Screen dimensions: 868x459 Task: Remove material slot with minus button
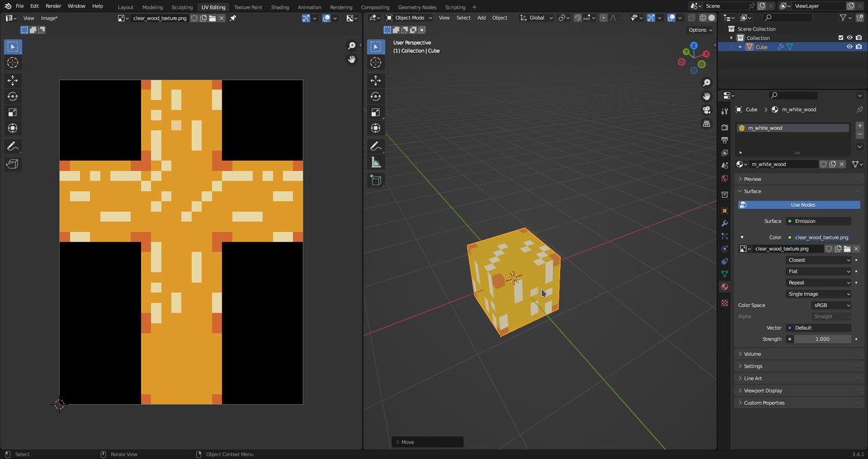click(860, 134)
